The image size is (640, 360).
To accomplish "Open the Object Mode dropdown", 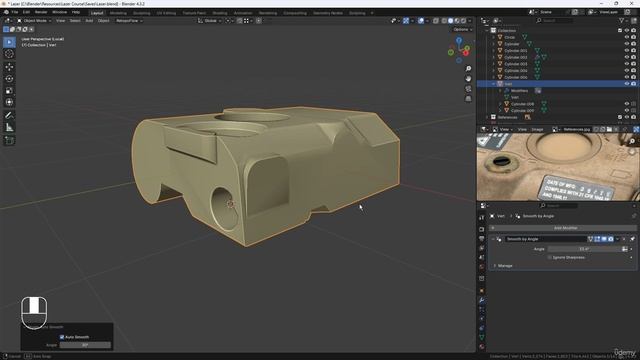I will click(x=34, y=20).
